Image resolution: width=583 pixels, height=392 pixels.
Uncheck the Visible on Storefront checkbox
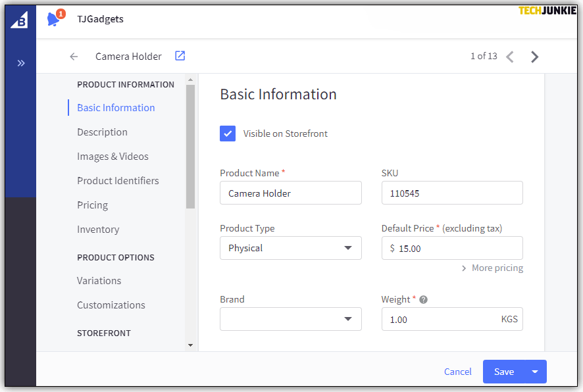pyautogui.click(x=228, y=134)
